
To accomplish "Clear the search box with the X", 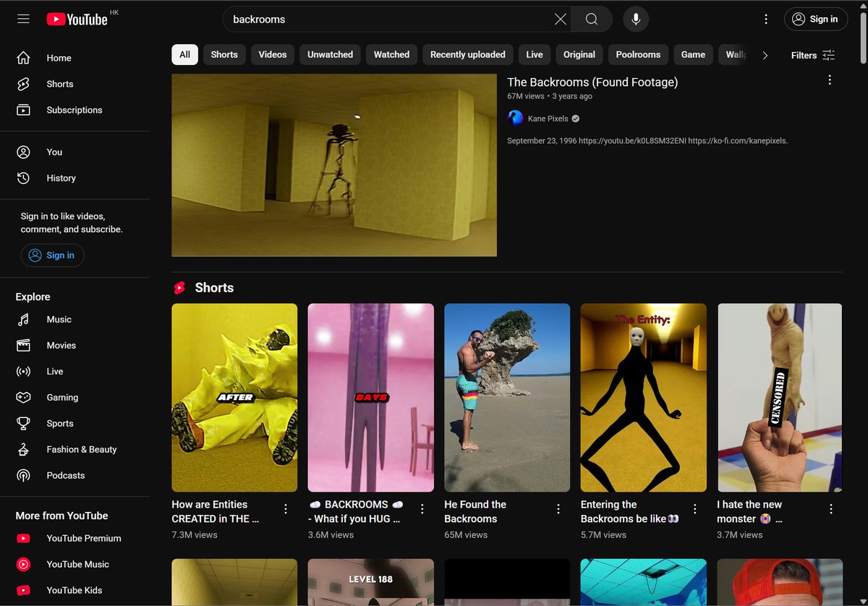I will tap(561, 20).
